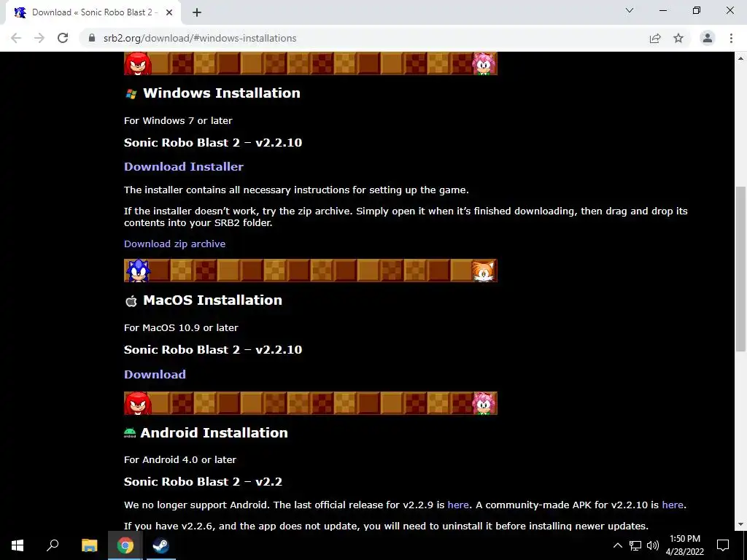Open the Windows Start menu
The width and height of the screenshot is (747, 560).
click(18, 545)
